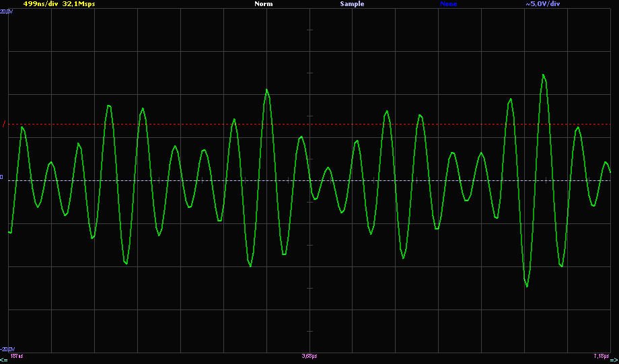This screenshot has width=619, height=364.
Task: Click the tallest positive peak of green waveform
Action: tap(544, 75)
